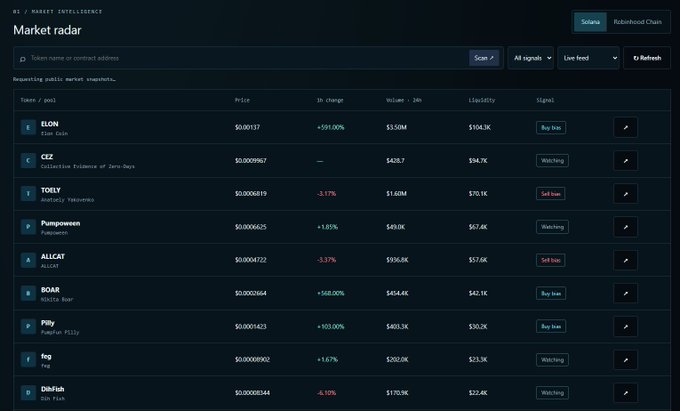Viewport: 680px width, 411px height.
Task: Open CEZ row arrow link
Action: [x=625, y=160]
